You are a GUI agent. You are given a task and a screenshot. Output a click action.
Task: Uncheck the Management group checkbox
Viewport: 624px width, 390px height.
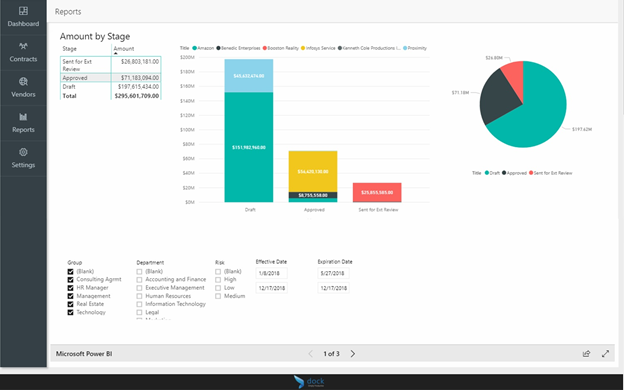point(70,296)
